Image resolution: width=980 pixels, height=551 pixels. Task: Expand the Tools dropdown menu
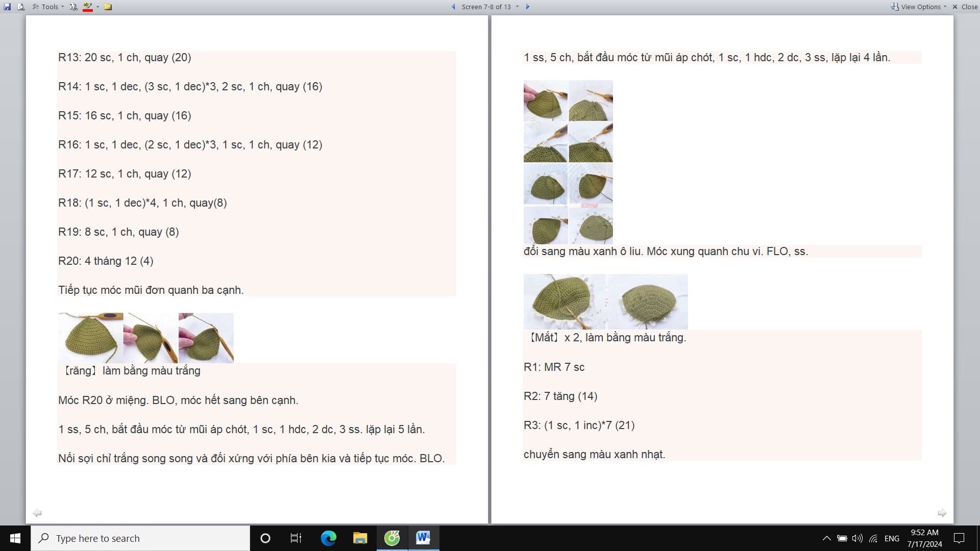[49, 7]
